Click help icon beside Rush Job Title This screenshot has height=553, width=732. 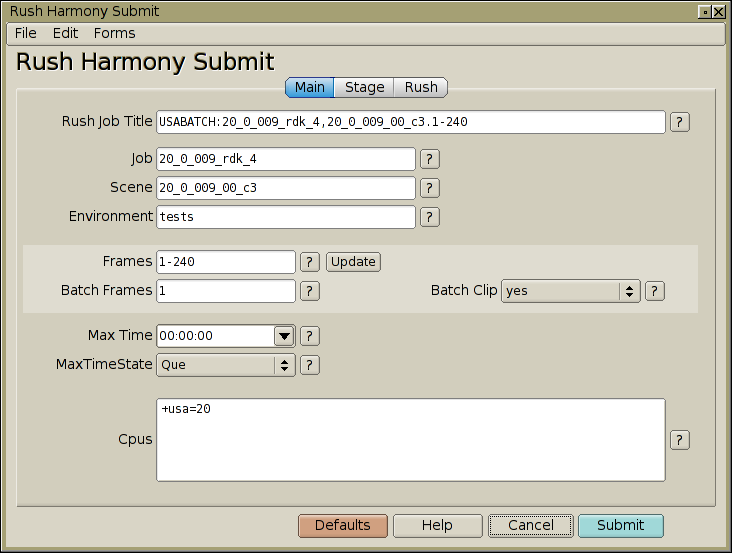pos(679,122)
